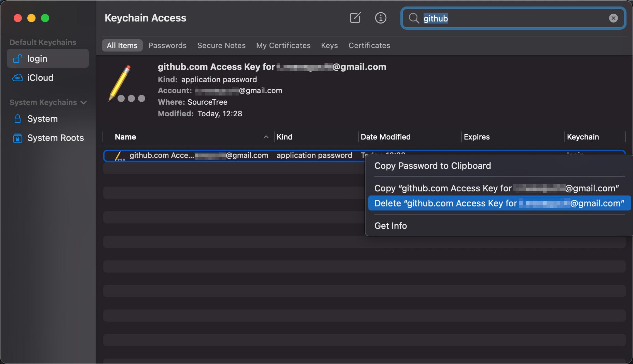Choose Delete github.com Access Key menu entry

[499, 203]
